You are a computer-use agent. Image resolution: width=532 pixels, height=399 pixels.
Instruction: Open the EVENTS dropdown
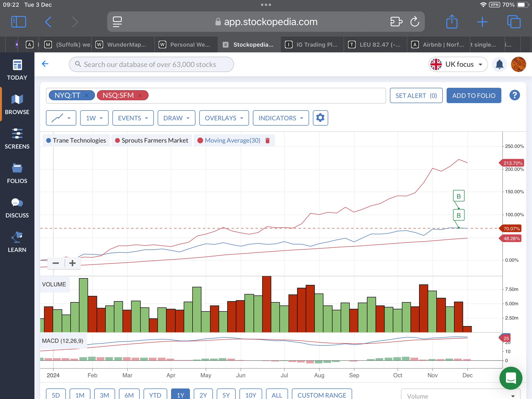tap(133, 118)
